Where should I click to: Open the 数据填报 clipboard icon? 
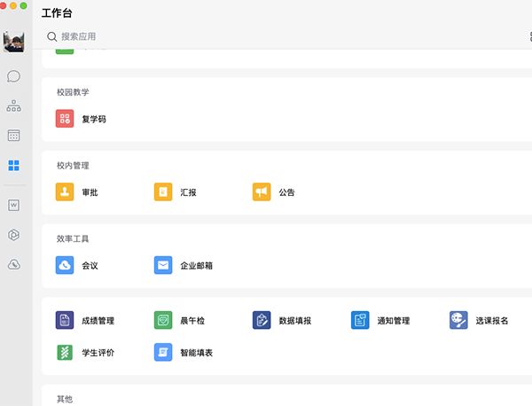[262, 320]
